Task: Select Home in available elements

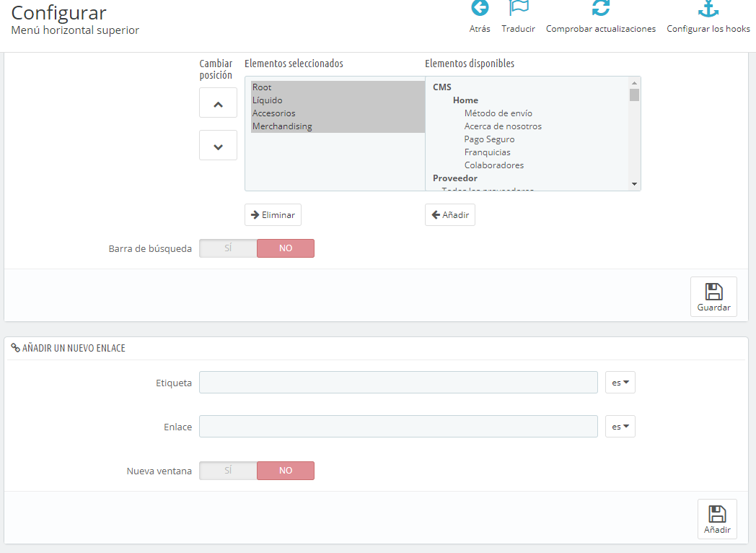Action: click(x=465, y=100)
